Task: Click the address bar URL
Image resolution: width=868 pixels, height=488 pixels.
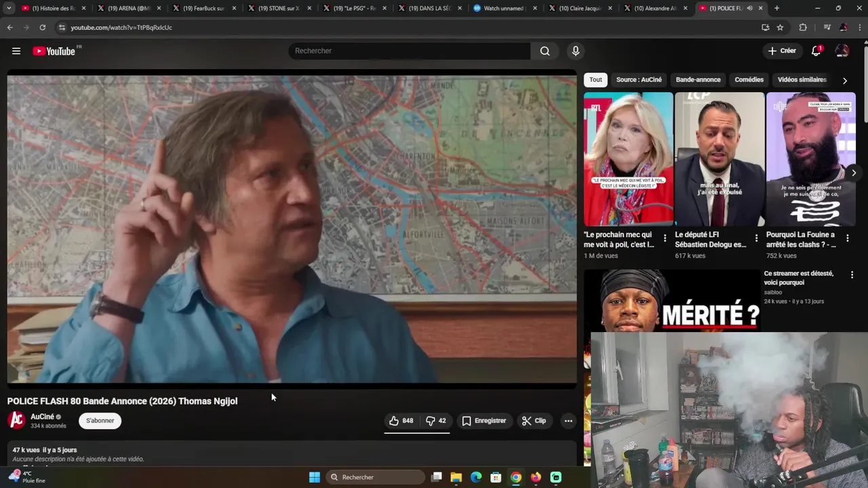Action: [x=121, y=28]
